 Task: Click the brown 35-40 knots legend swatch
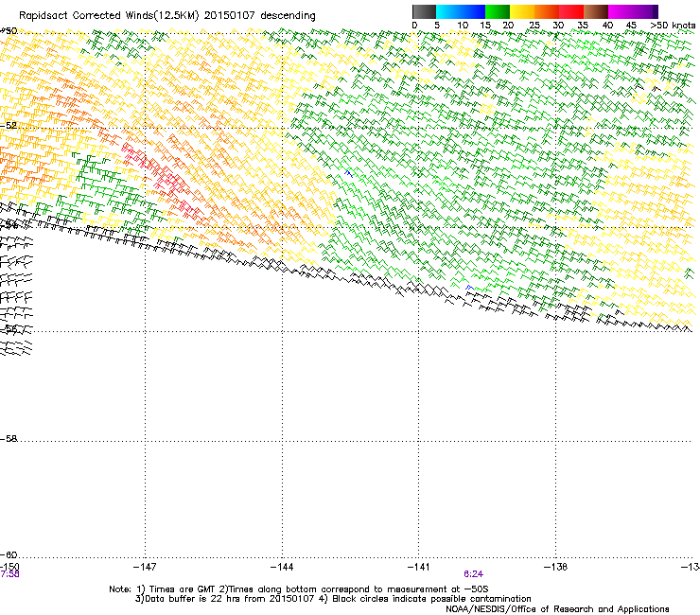click(x=596, y=11)
